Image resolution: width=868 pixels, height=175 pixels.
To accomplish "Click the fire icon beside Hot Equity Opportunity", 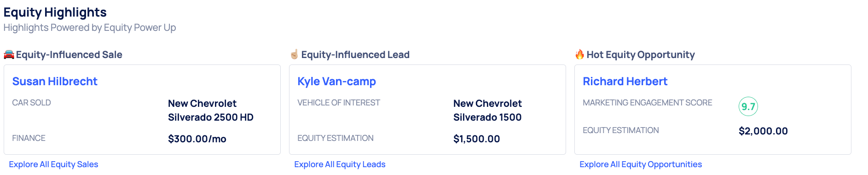I will pos(579,54).
